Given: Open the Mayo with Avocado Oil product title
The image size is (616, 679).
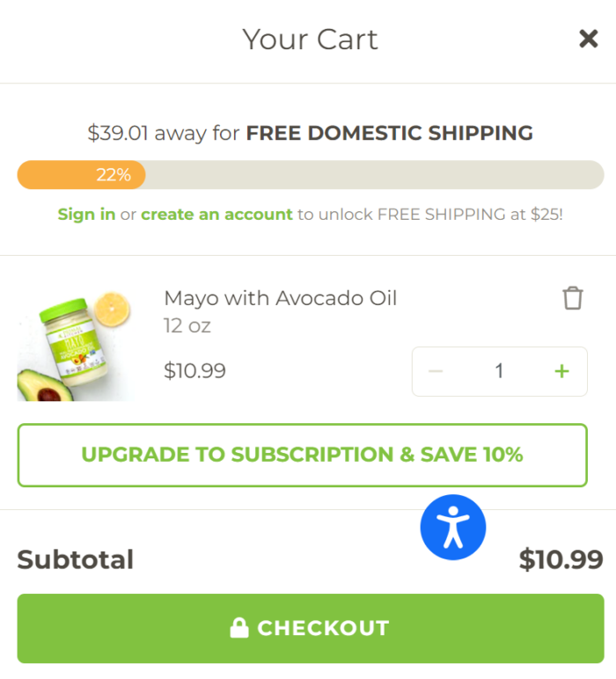Looking at the screenshot, I should coord(280,298).
